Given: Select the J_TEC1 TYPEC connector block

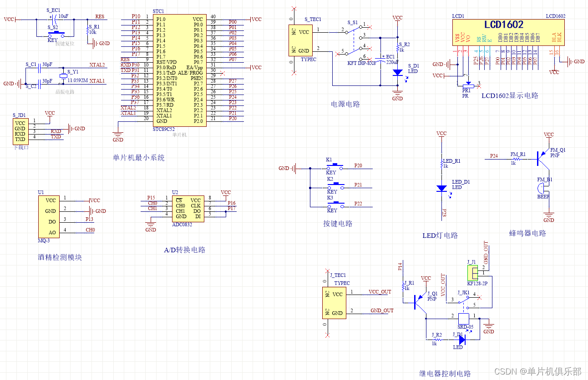Looking at the screenshot, I should pos(334,303).
